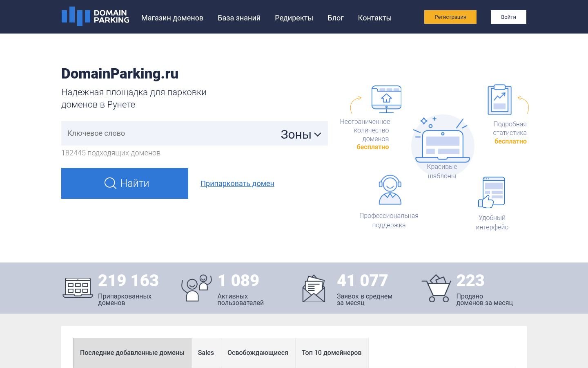
Task: Click the Войти button
Action: pos(508,17)
